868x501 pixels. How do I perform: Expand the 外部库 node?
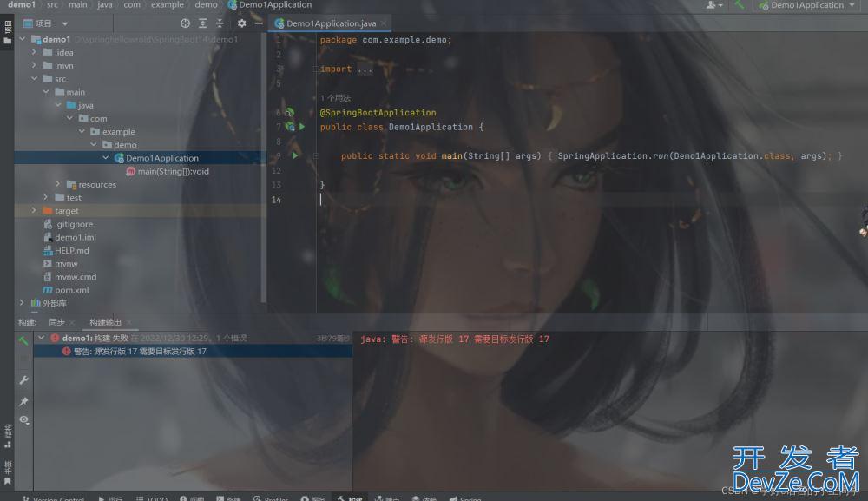23,303
